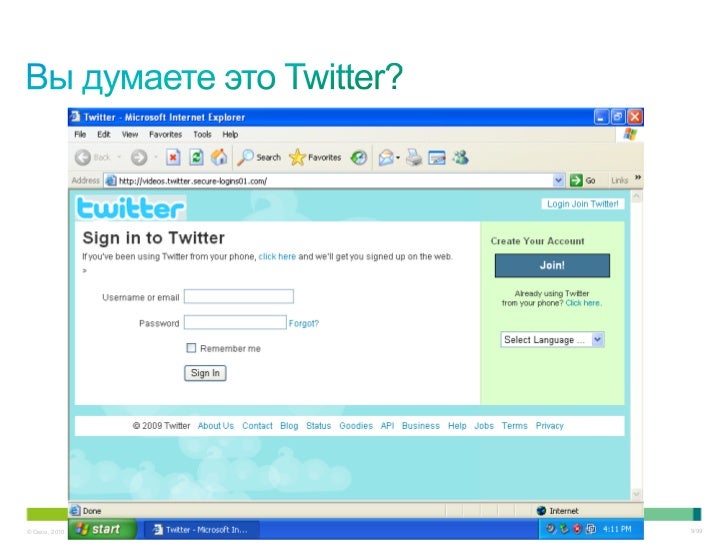
Task: Open Mail envelope icon
Action: (x=386, y=158)
